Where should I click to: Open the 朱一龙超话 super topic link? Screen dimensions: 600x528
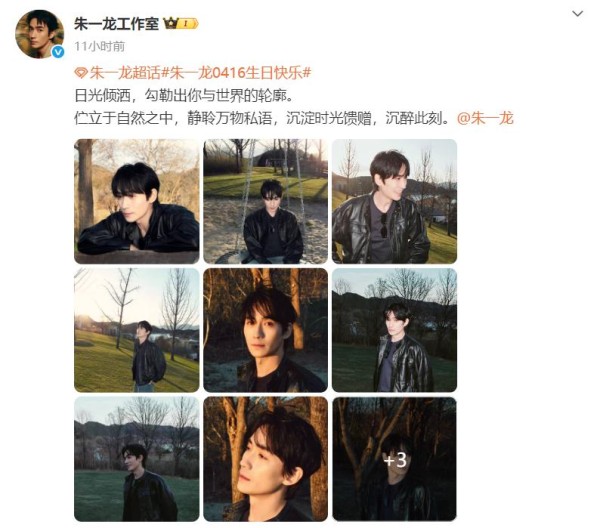pos(124,73)
